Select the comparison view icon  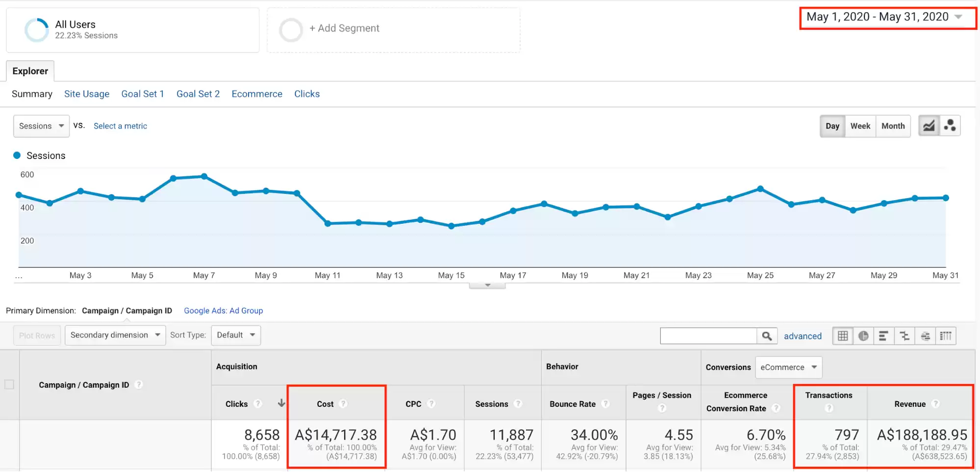tap(905, 336)
